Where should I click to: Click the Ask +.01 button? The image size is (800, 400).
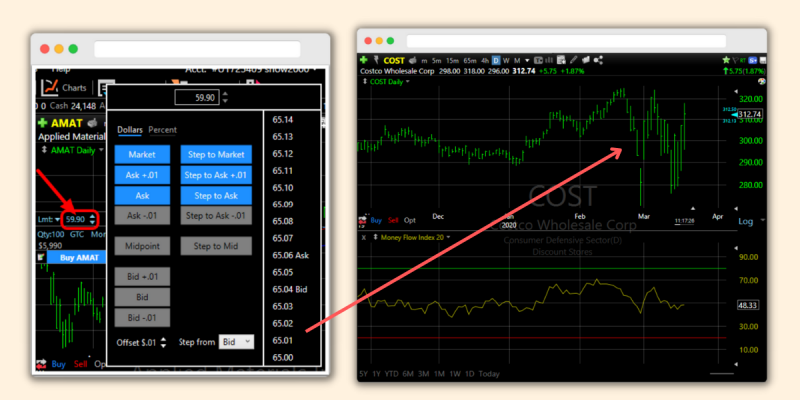coord(142,175)
